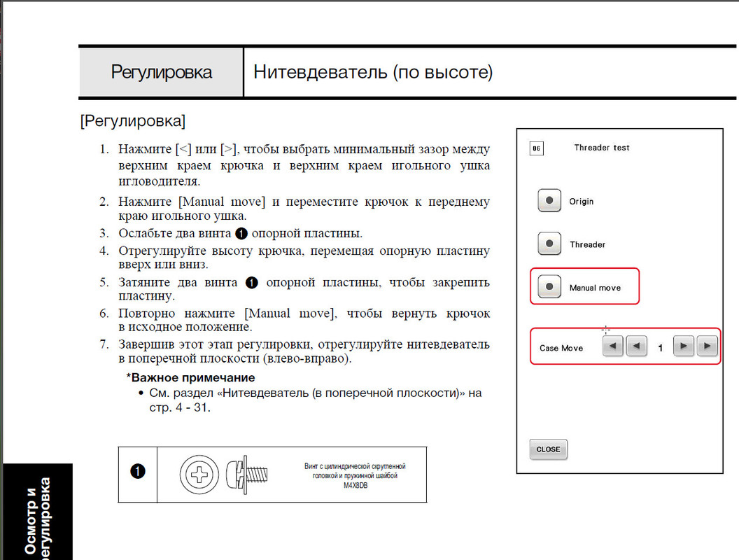The width and height of the screenshot is (739, 560).
Task: Click the reference to стр. 4 - 31
Action: pyautogui.click(x=180, y=407)
